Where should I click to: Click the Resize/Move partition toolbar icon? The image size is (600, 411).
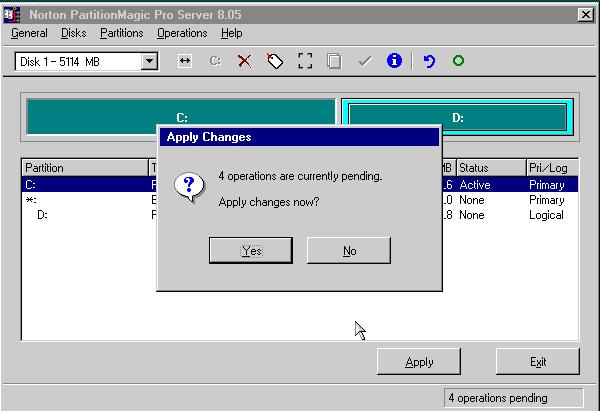tap(185, 60)
